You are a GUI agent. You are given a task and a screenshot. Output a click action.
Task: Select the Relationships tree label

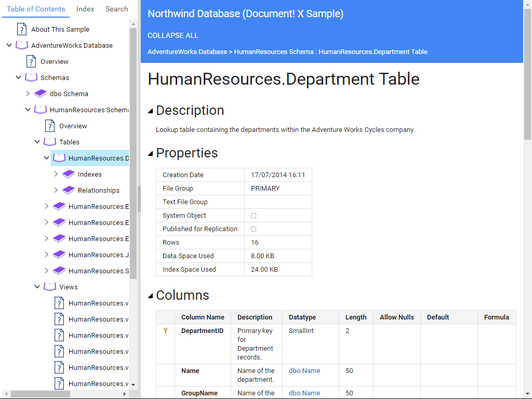tap(98, 190)
